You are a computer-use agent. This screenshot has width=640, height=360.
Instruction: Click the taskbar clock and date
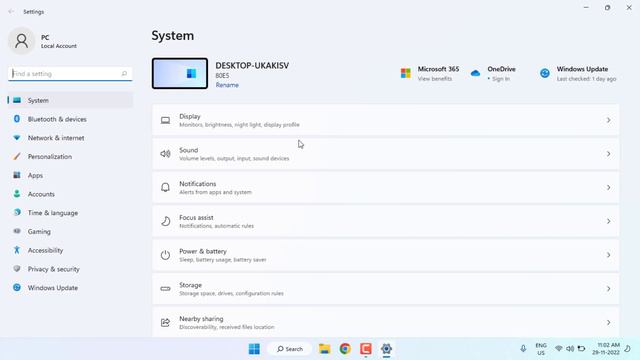(x=606, y=349)
